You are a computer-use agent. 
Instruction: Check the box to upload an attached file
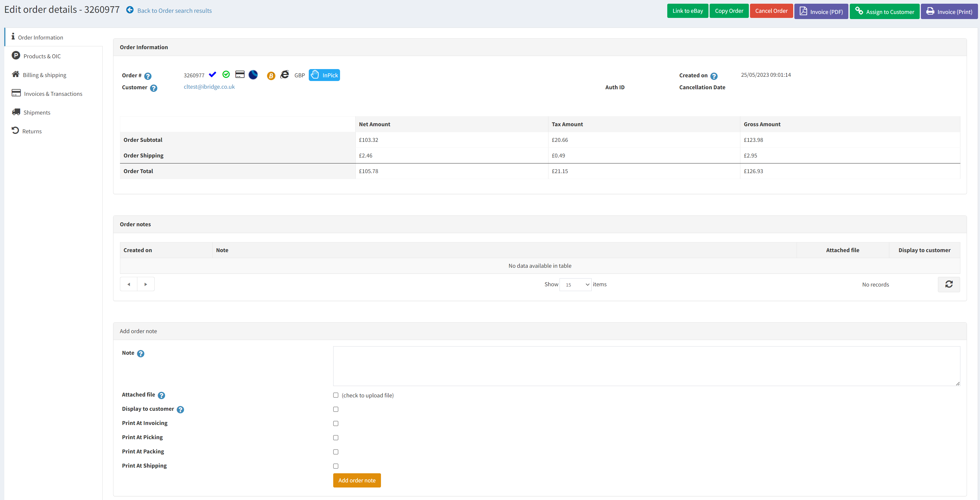335,395
